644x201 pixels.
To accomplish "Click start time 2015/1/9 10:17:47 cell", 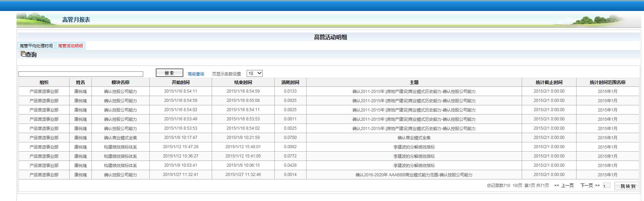I will 181,138.
